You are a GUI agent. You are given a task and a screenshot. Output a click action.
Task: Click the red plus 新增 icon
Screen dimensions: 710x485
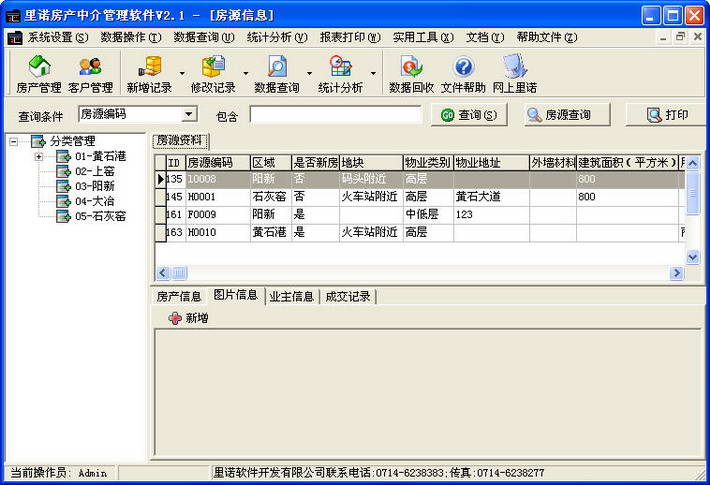click(175, 318)
